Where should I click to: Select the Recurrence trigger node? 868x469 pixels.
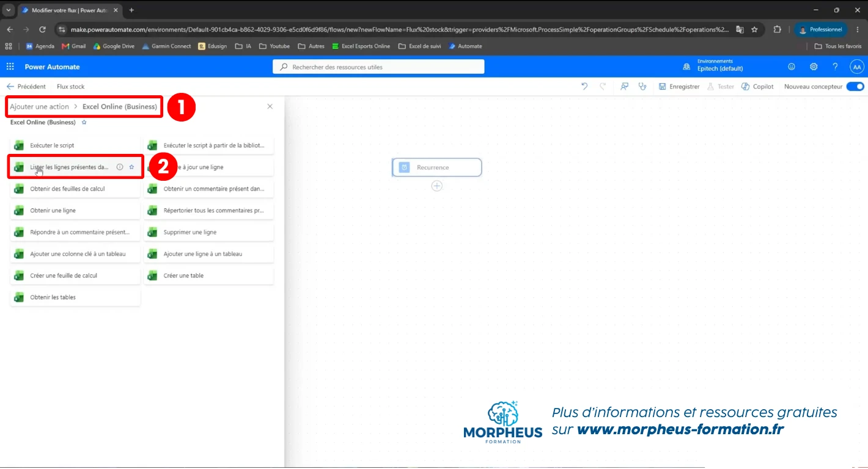[437, 167]
